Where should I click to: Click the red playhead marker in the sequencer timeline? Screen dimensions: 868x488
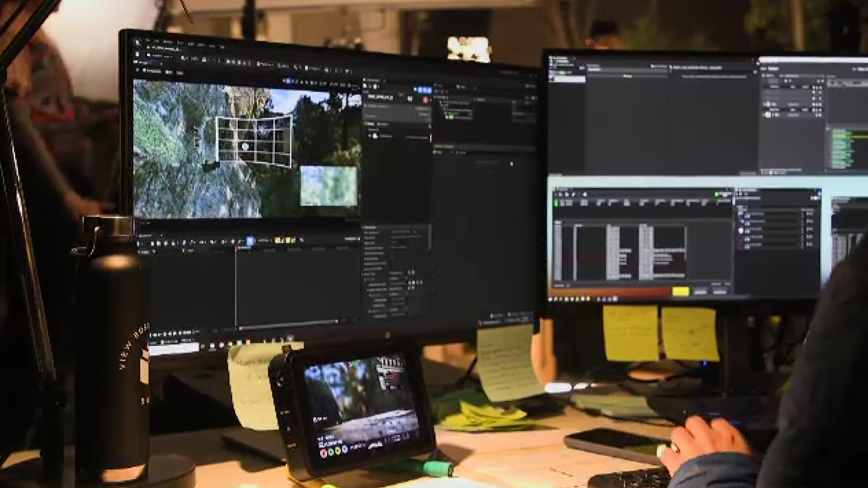tap(236, 248)
